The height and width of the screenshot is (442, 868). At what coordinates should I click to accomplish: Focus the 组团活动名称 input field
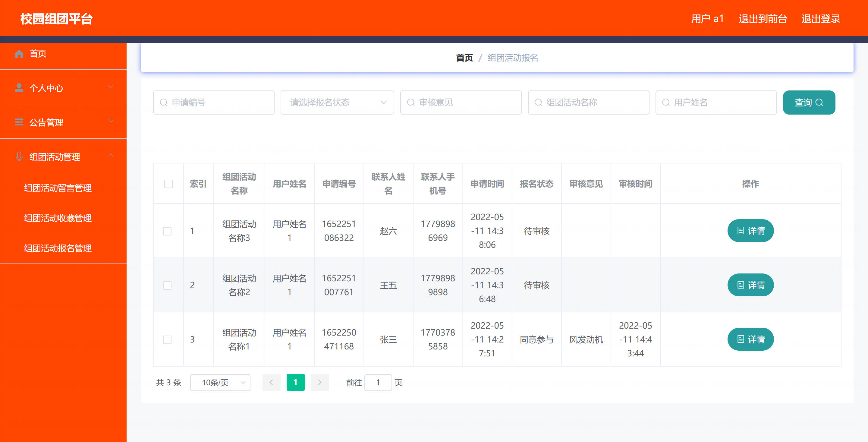coord(588,102)
